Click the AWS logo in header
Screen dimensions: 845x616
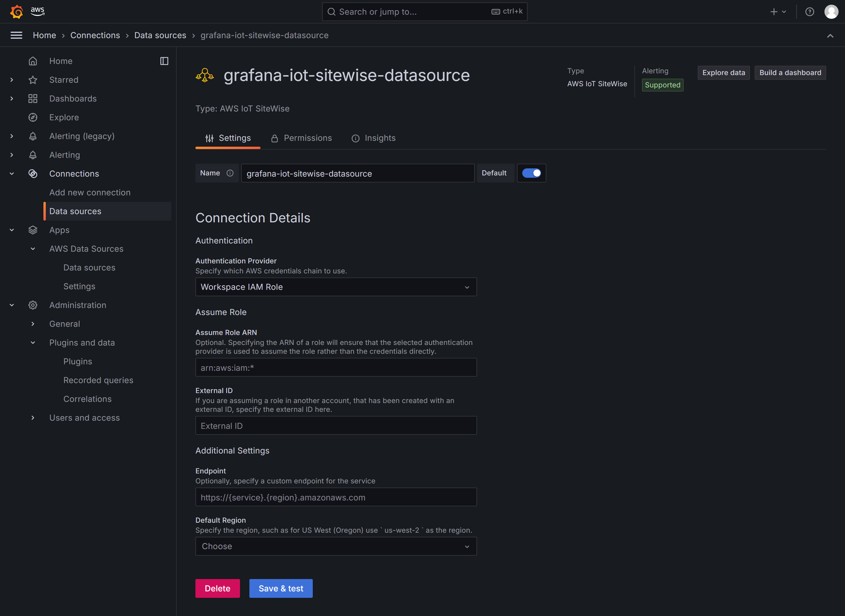tap(38, 11)
